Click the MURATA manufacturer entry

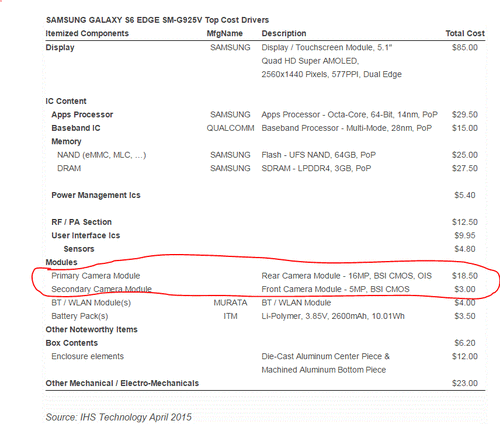point(230,303)
